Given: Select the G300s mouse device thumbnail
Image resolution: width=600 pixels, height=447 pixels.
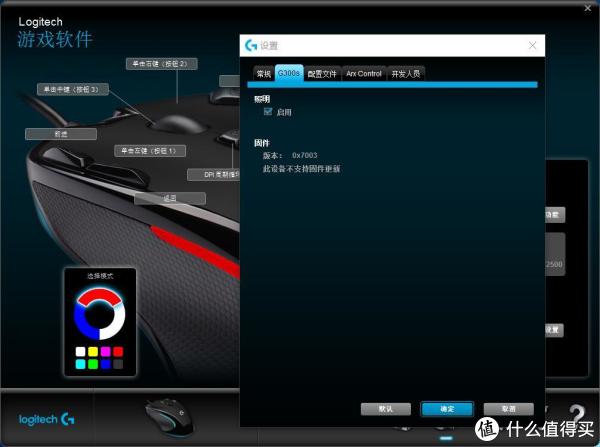Looking at the screenshot, I should point(170,417).
